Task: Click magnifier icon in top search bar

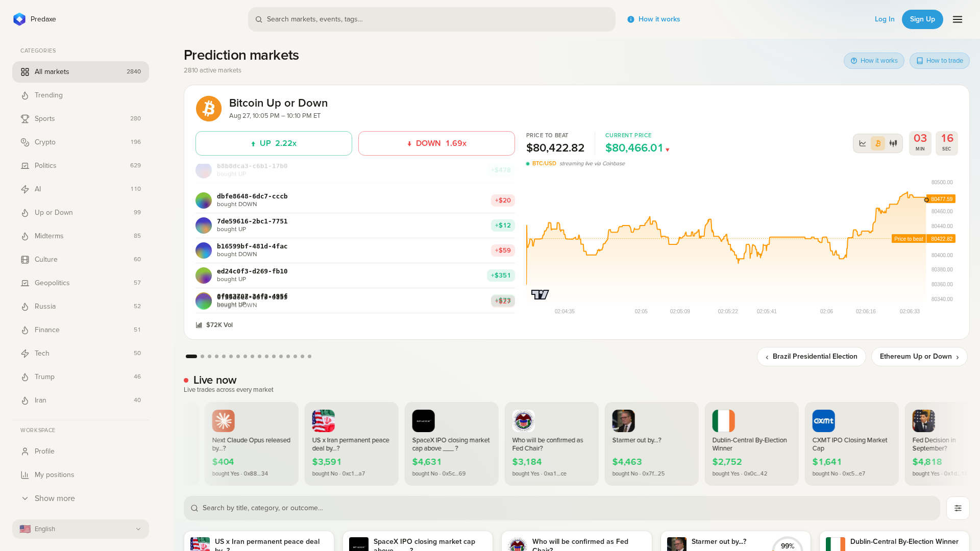Action: coord(259,19)
